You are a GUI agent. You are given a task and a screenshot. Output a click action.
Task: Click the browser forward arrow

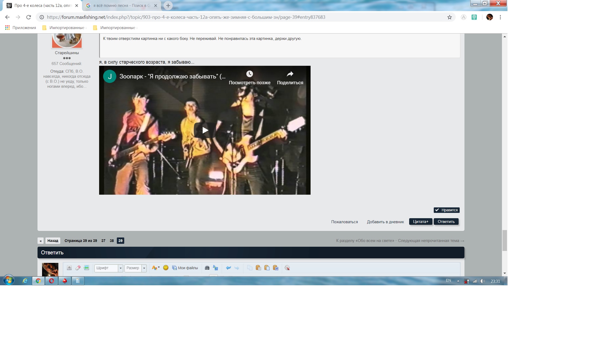18,17
